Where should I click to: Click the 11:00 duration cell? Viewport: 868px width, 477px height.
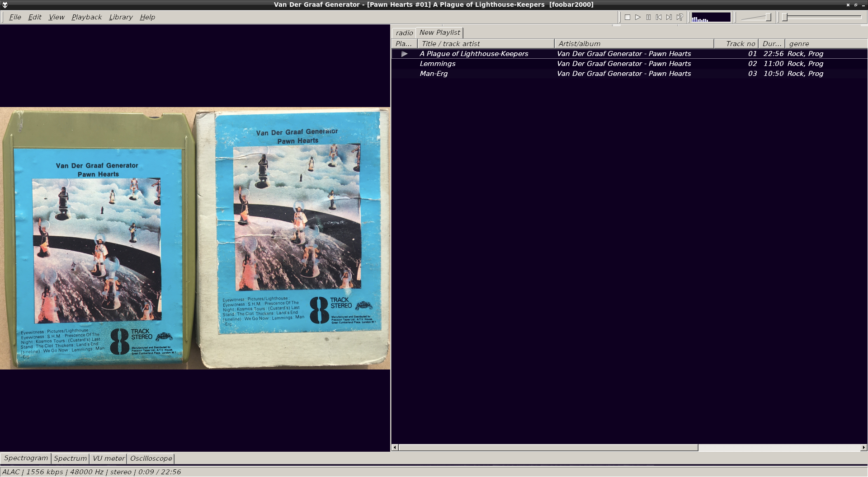point(773,64)
